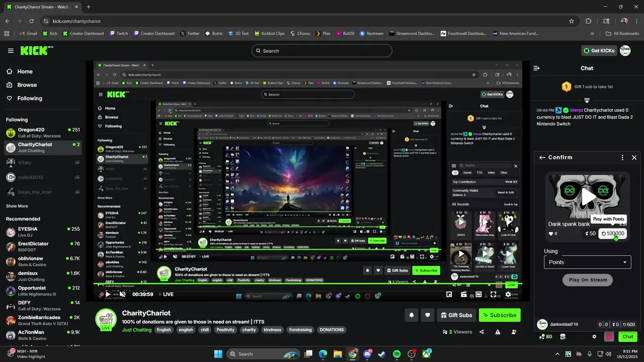Open the Botrix bookmark
The height and width of the screenshot is (362, 644).
[x=214, y=34]
